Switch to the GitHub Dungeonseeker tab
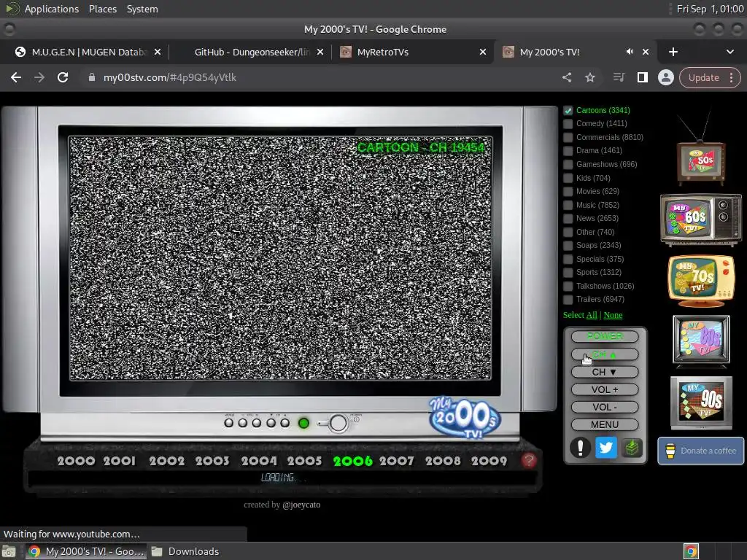The height and width of the screenshot is (560, 747). point(252,52)
